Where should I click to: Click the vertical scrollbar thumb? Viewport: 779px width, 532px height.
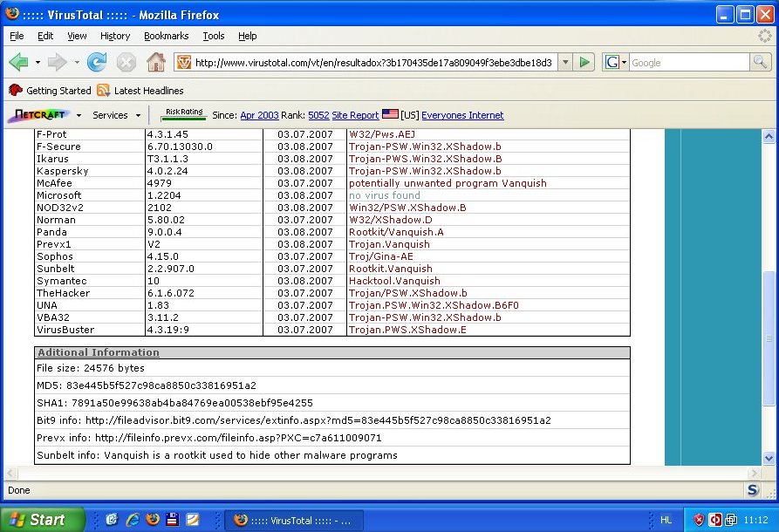point(769,338)
